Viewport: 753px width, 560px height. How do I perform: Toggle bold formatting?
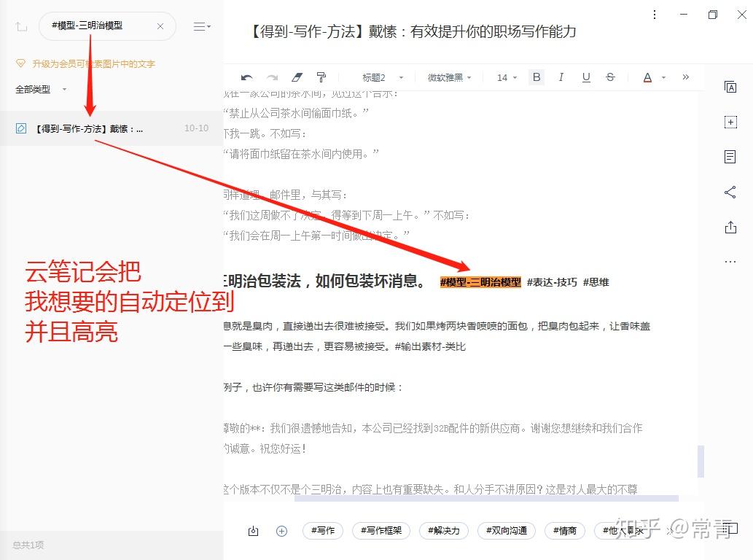pos(537,77)
